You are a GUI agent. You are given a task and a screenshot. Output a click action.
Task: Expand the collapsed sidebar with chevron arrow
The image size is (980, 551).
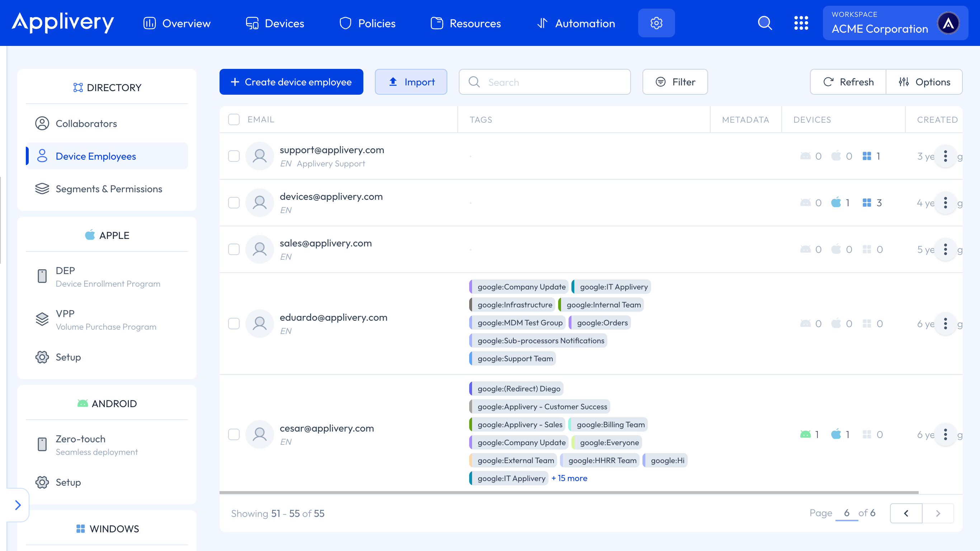pos(18,505)
